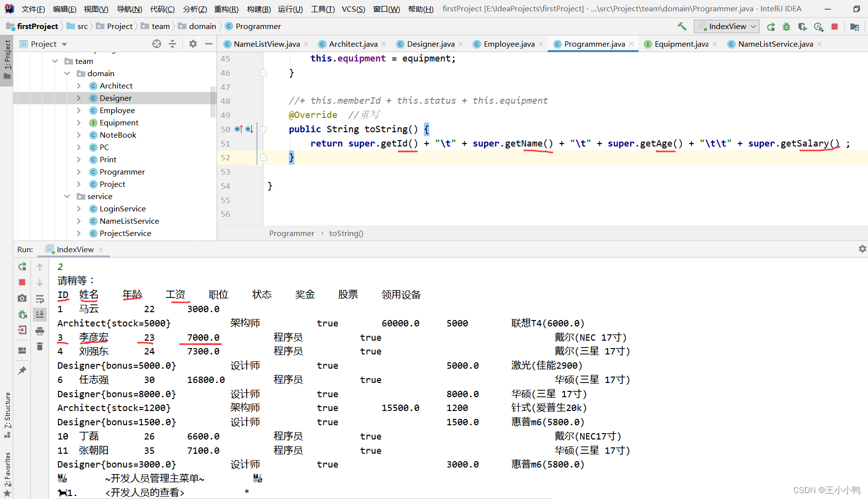Open the VCS(S) menu
This screenshot has height=499, width=868.
point(354,9)
